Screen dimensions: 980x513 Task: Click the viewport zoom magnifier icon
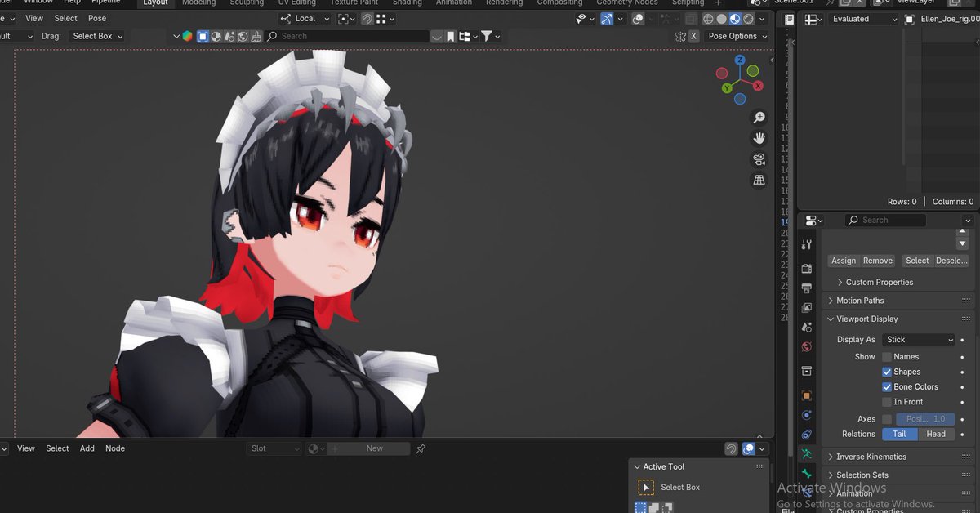click(x=759, y=118)
